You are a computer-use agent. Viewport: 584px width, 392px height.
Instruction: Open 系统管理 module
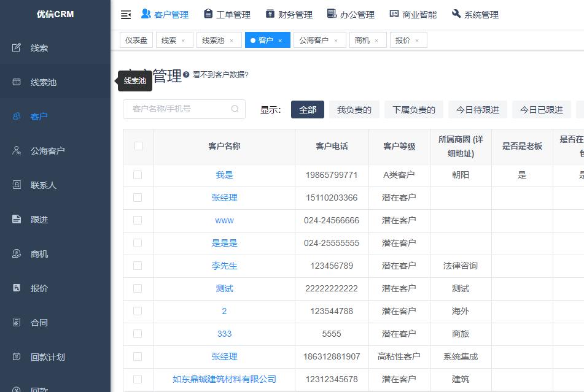point(475,14)
